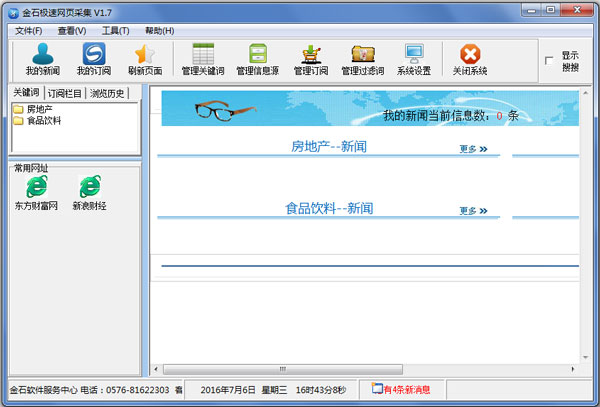Open the 工具(T) menu
The height and width of the screenshot is (407, 600).
click(x=116, y=31)
